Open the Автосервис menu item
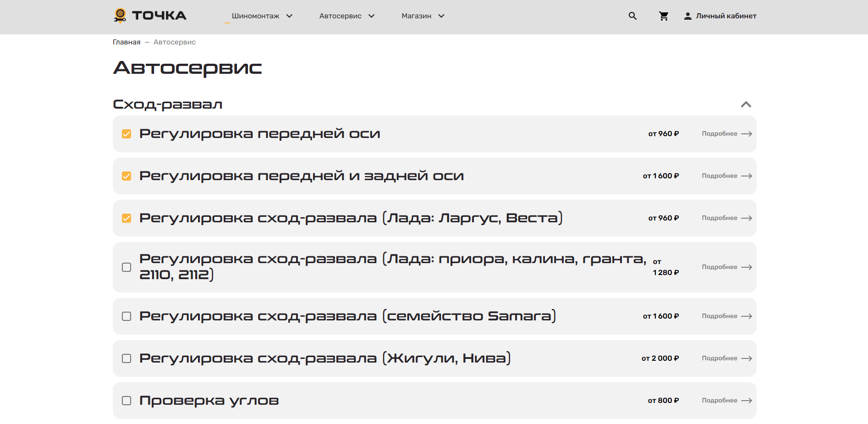This screenshot has height=424, width=868. point(340,16)
